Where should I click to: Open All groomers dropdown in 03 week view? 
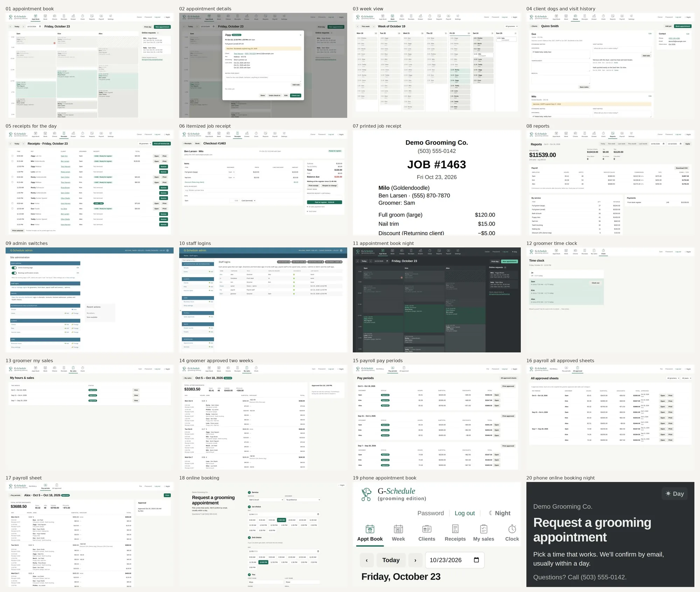coord(511,26)
